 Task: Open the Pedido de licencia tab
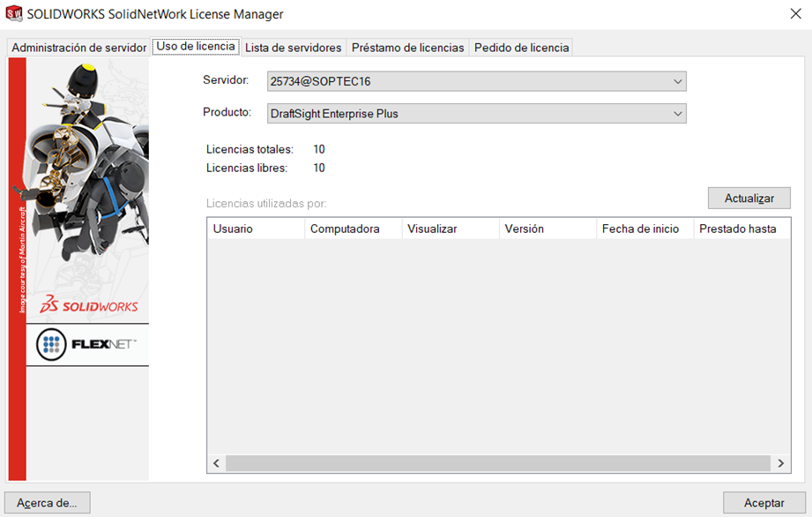(521, 48)
